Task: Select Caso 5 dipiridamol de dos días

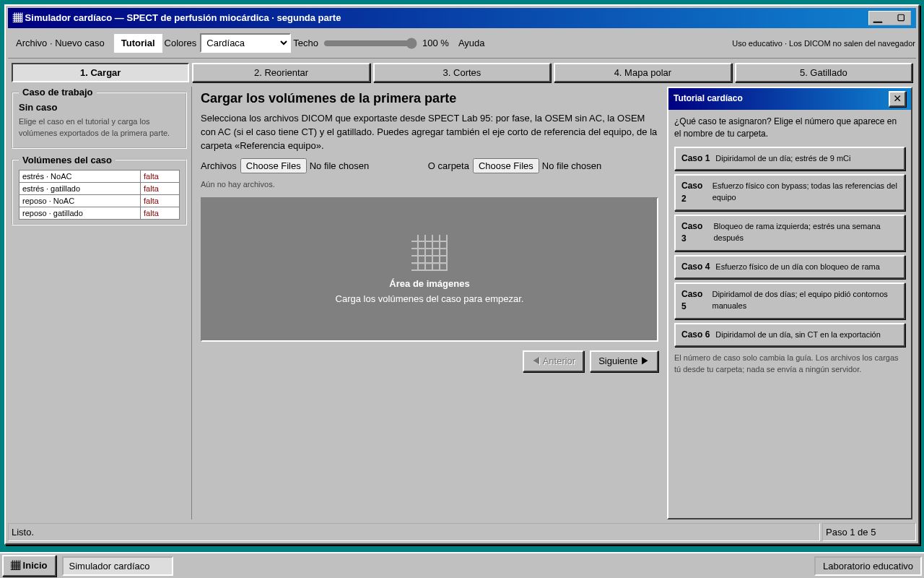Action: click(x=790, y=301)
